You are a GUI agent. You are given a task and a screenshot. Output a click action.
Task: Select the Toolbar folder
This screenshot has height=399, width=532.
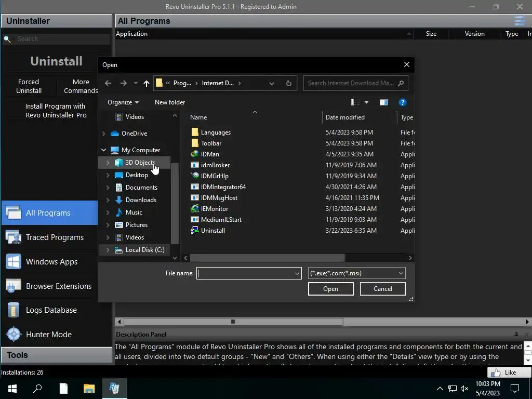pyautogui.click(x=206, y=143)
